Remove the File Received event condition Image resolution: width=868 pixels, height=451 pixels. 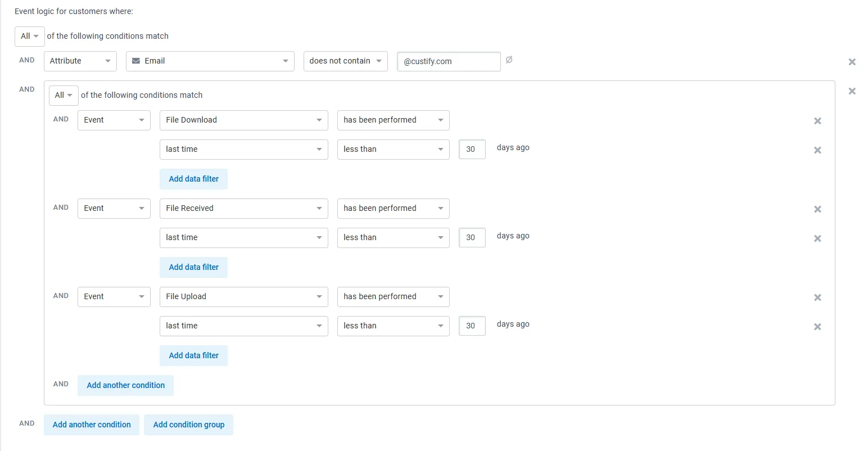click(817, 209)
